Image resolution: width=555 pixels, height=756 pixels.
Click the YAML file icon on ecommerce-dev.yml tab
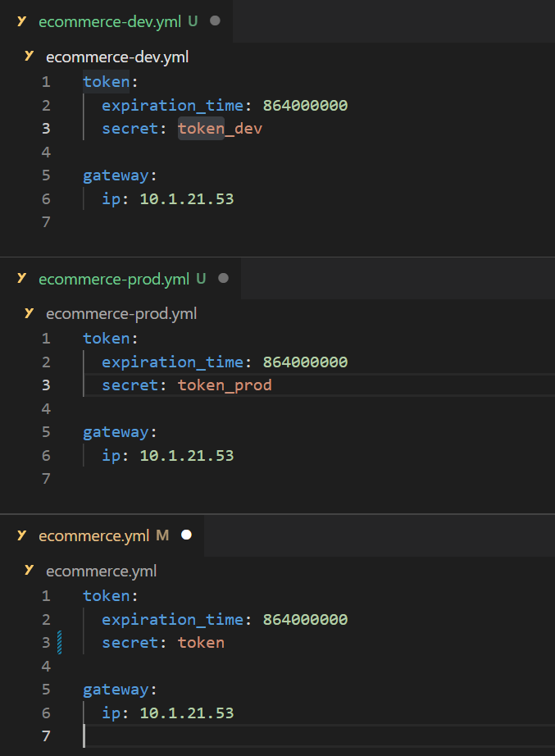click(x=21, y=21)
